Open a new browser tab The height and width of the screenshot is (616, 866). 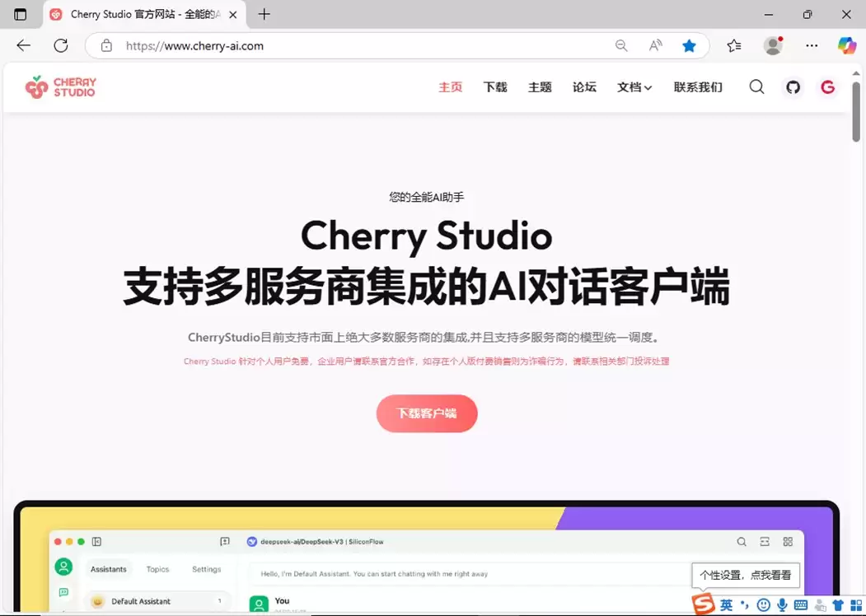tap(264, 14)
